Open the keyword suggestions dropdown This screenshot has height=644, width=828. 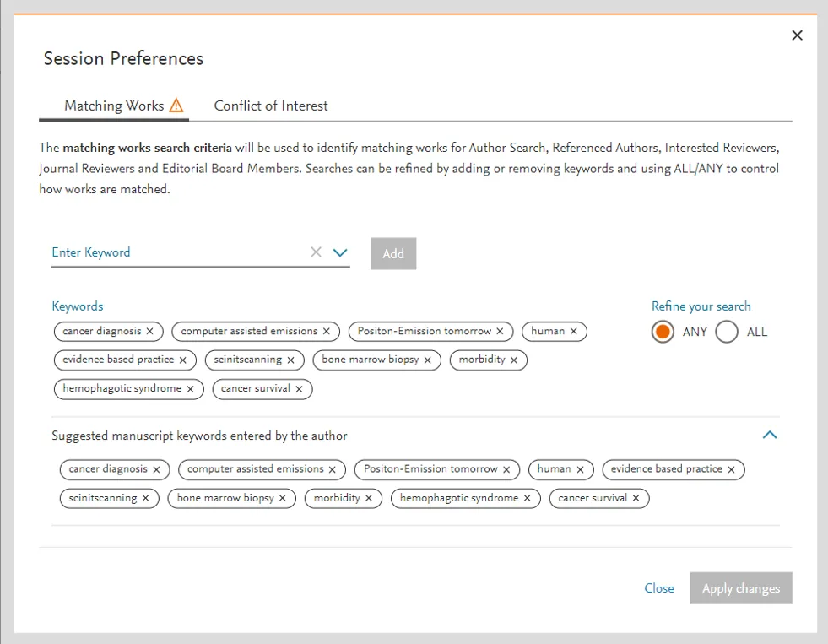[340, 252]
